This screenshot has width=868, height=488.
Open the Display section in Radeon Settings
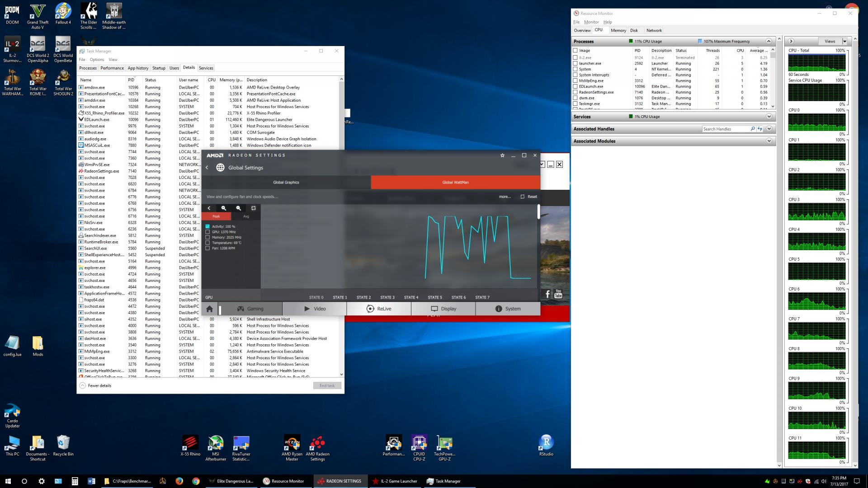click(x=443, y=309)
